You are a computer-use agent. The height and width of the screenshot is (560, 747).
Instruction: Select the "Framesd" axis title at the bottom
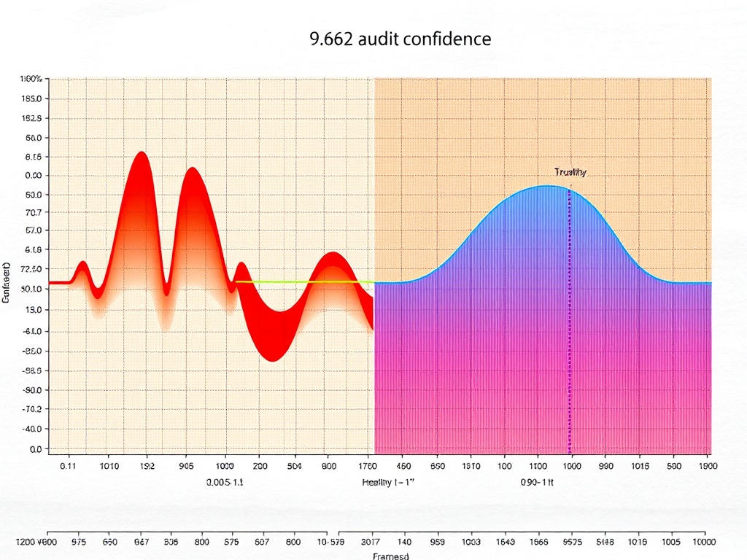click(391, 556)
